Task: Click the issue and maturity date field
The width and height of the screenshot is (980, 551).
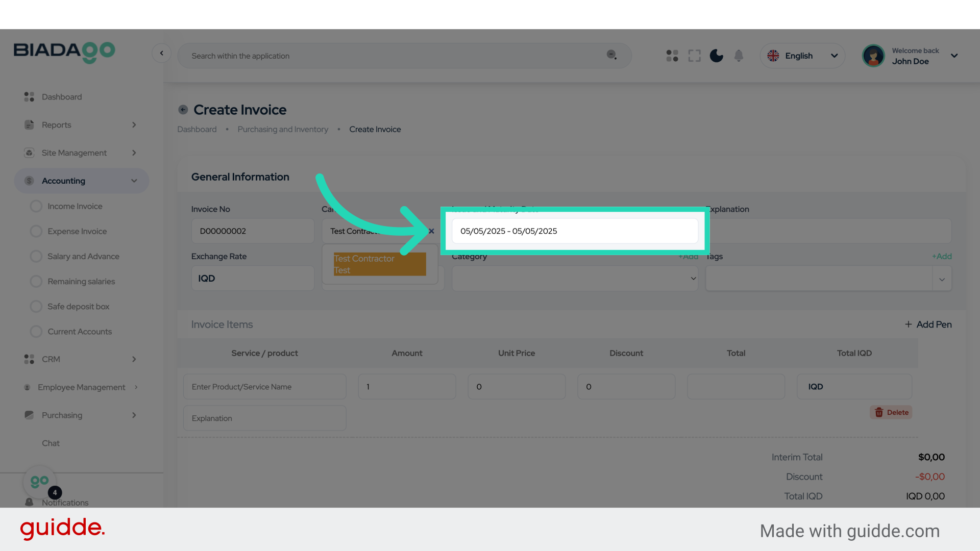Action: click(575, 231)
